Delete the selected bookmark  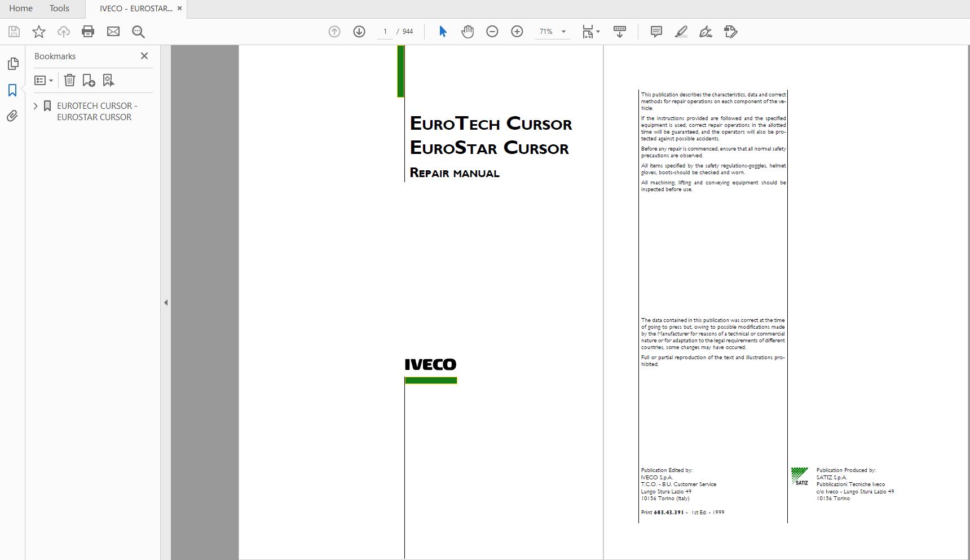69,80
